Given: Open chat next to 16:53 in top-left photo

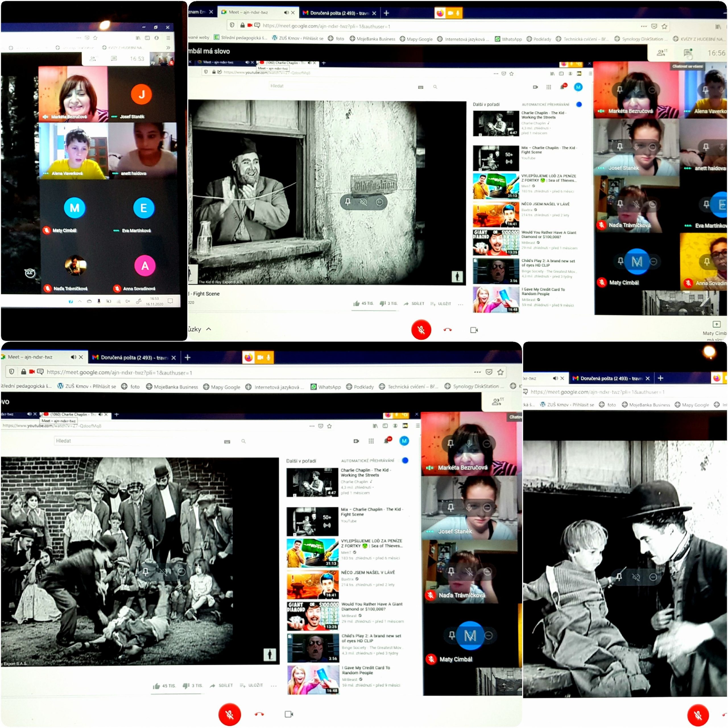Looking at the screenshot, I should coord(114,59).
